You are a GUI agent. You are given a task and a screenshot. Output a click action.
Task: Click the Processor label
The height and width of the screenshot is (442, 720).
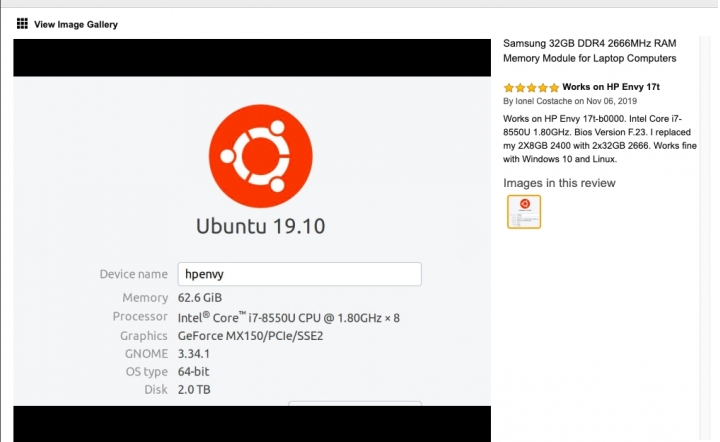click(140, 317)
